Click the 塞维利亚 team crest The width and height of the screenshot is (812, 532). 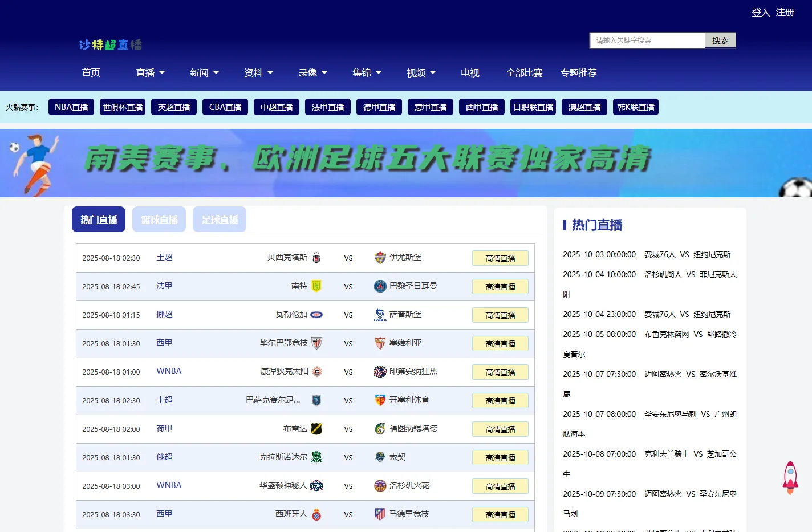380,343
